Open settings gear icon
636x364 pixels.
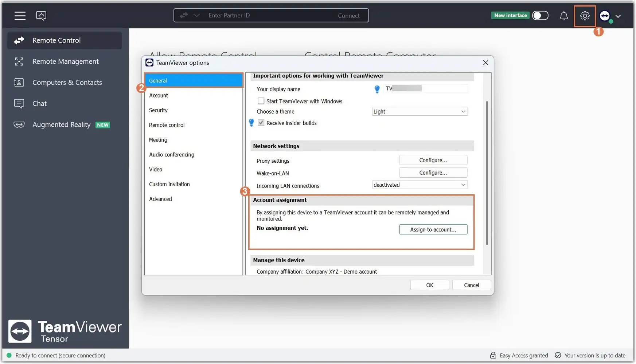pos(585,16)
